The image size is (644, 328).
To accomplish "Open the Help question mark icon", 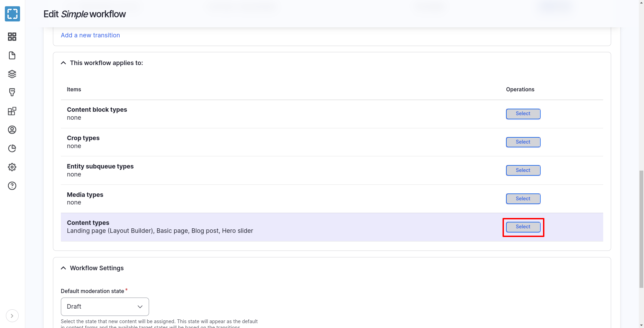I will (x=12, y=186).
